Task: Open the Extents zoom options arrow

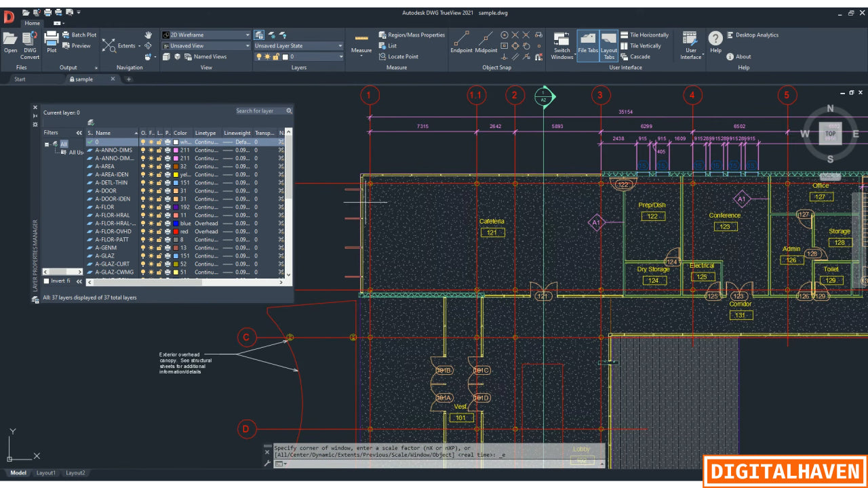Action: tap(140, 46)
